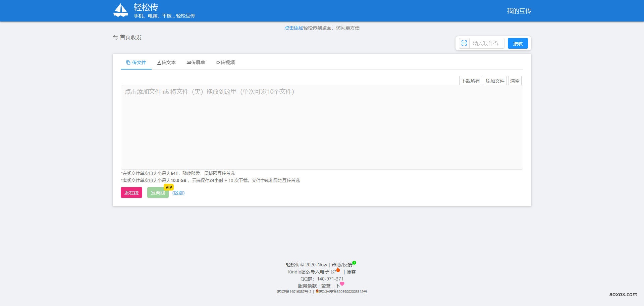The width and height of the screenshot is (644, 306).
Task: Click the 添加文件 add files button
Action: [495, 81]
